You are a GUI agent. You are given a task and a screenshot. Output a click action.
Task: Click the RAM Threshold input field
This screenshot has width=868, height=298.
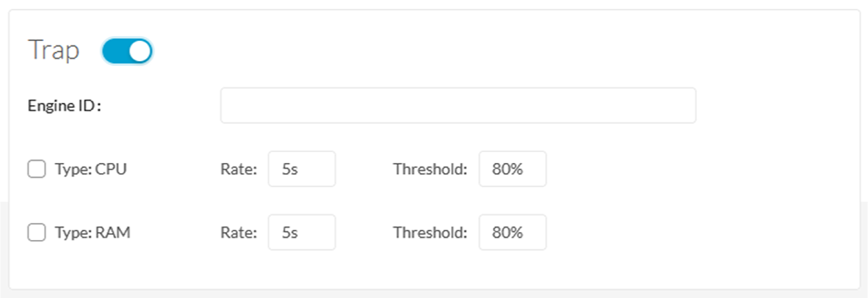pos(513,233)
